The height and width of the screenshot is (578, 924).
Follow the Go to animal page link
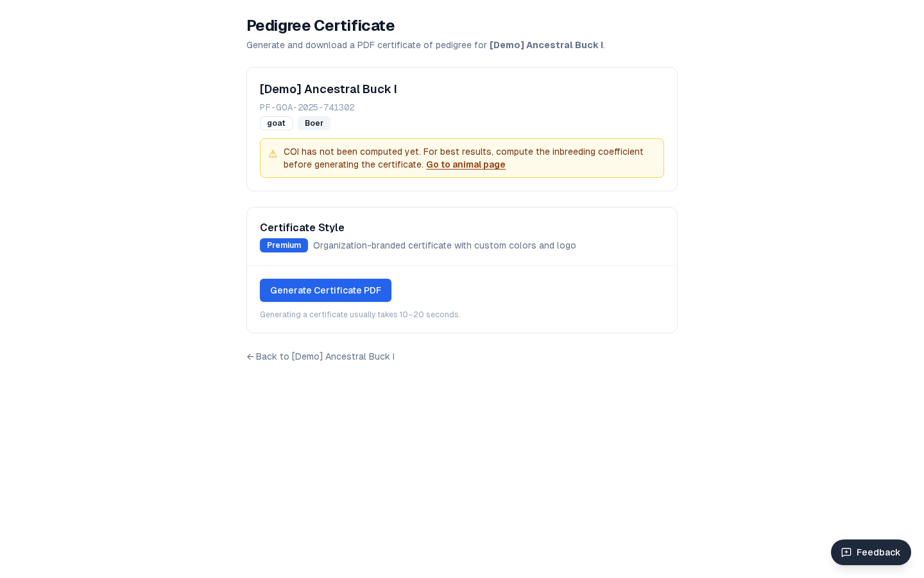pyautogui.click(x=466, y=164)
